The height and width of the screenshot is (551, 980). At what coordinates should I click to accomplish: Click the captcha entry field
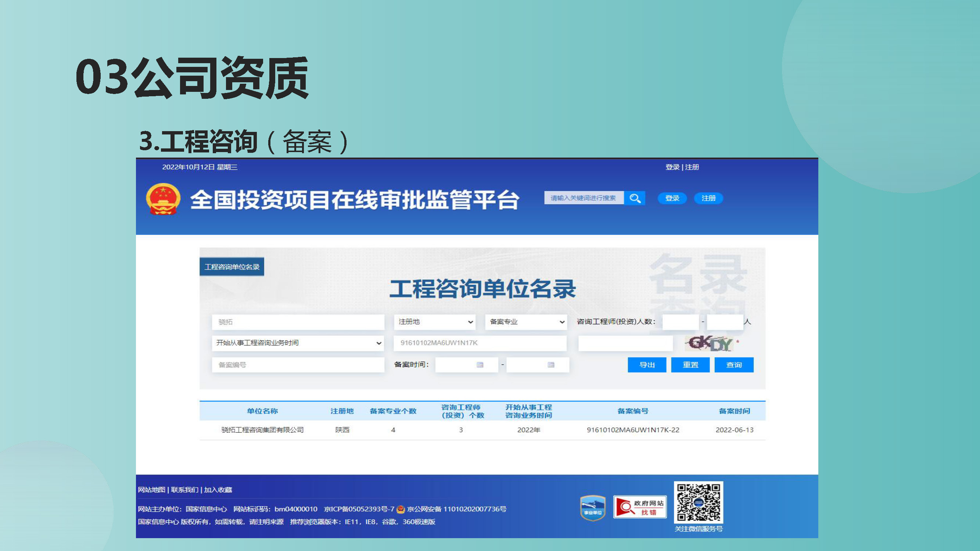coord(625,343)
